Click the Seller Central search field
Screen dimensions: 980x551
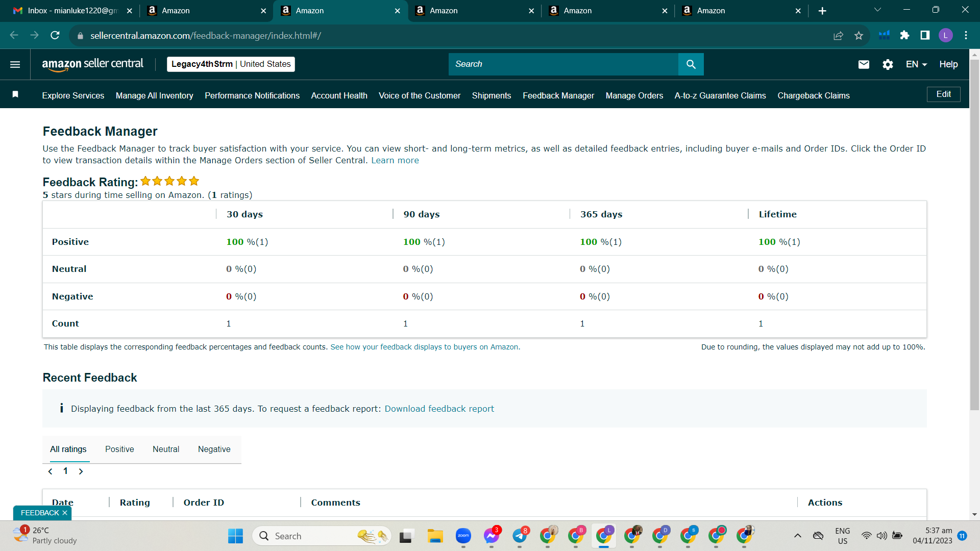click(x=563, y=64)
